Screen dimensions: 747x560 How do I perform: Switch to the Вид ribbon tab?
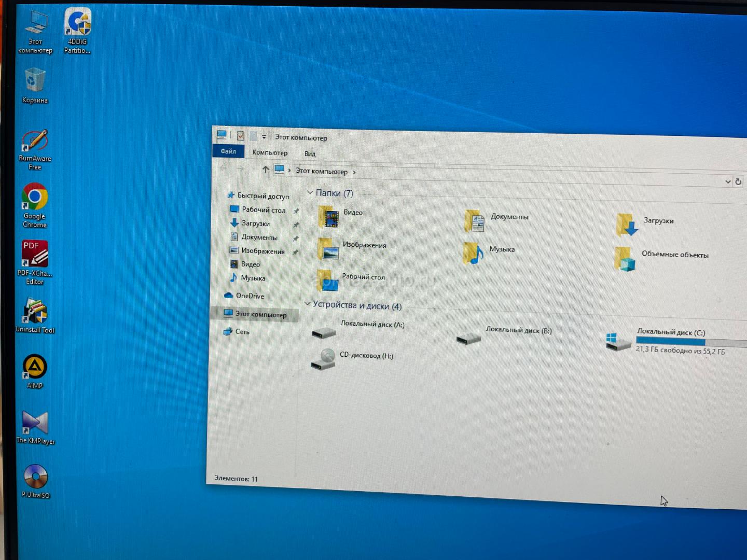click(310, 153)
